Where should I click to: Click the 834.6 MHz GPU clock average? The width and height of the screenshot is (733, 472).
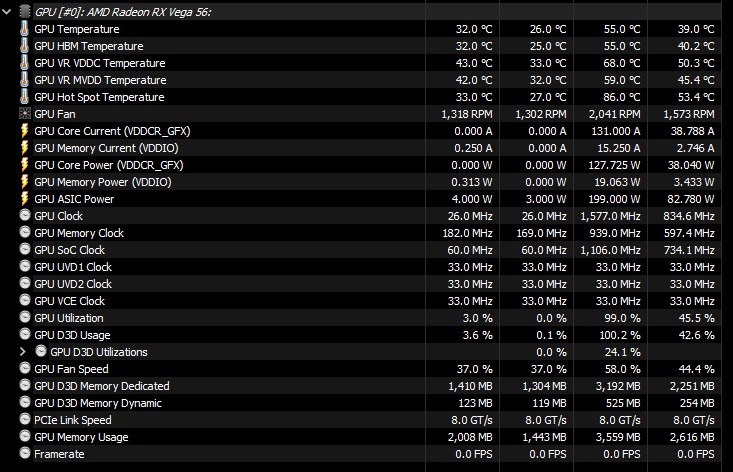tap(689, 216)
